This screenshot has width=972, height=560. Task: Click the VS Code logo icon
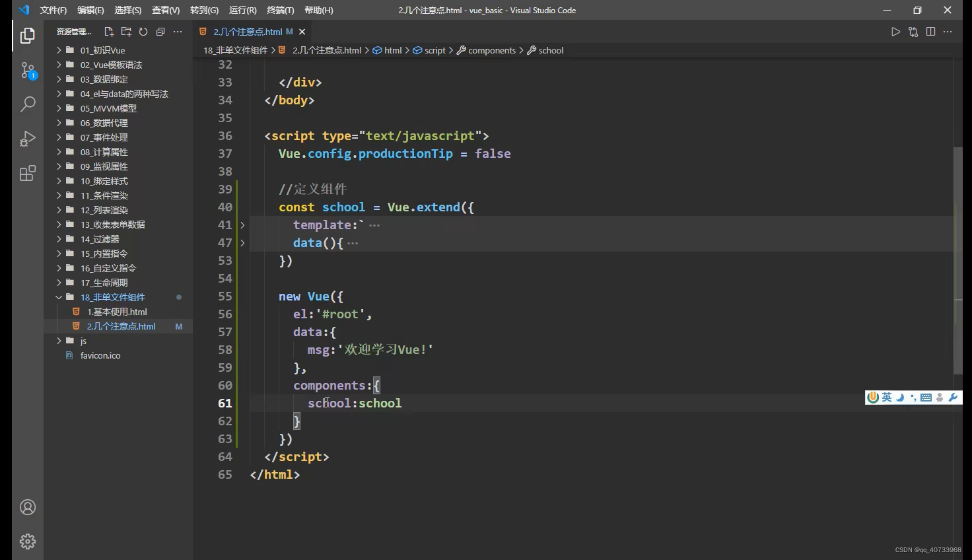click(x=24, y=10)
